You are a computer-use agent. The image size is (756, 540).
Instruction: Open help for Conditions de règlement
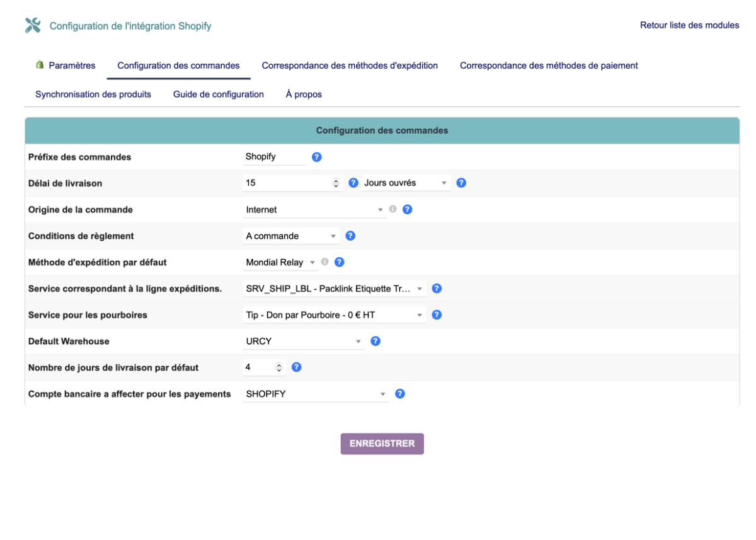pos(350,235)
